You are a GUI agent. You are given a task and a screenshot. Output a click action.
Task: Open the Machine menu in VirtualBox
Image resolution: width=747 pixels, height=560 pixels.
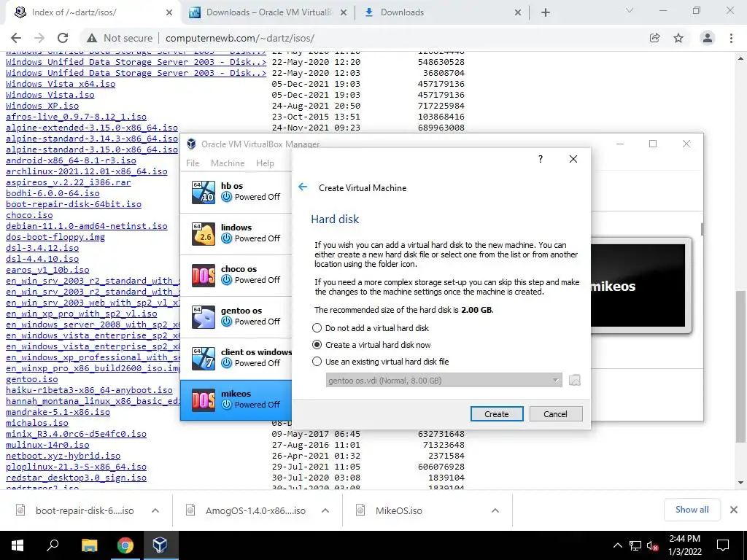228,163
